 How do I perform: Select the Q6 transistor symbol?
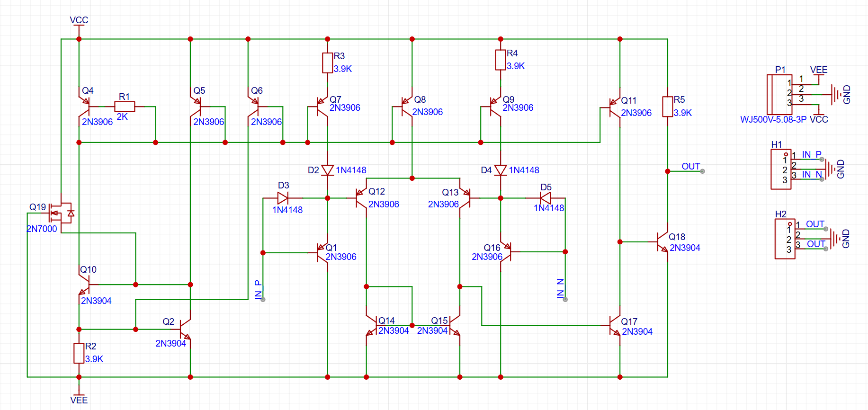pos(253,107)
